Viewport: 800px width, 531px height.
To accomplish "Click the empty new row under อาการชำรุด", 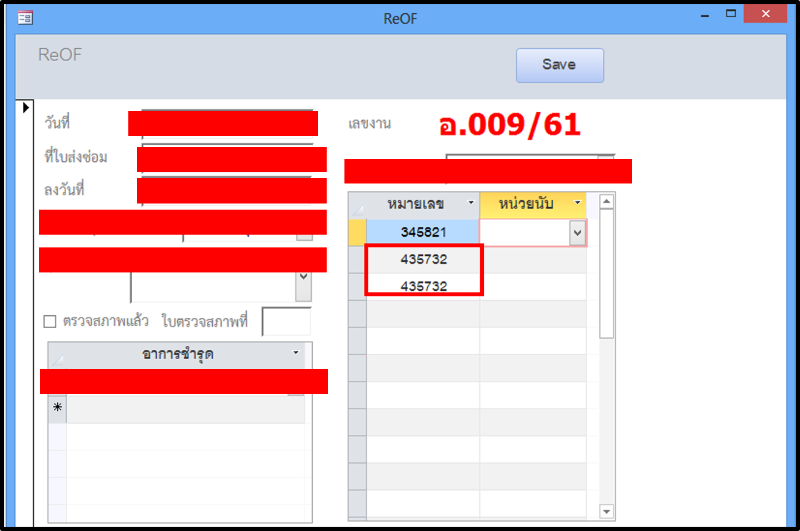I will point(185,409).
